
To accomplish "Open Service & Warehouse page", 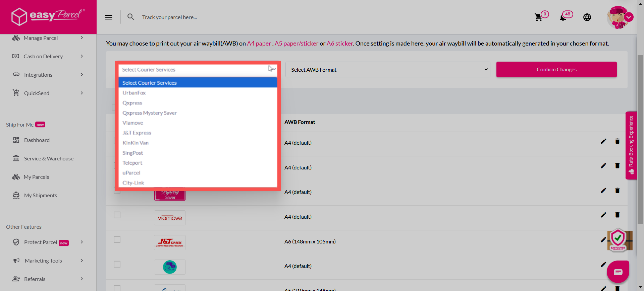I will coord(48,158).
